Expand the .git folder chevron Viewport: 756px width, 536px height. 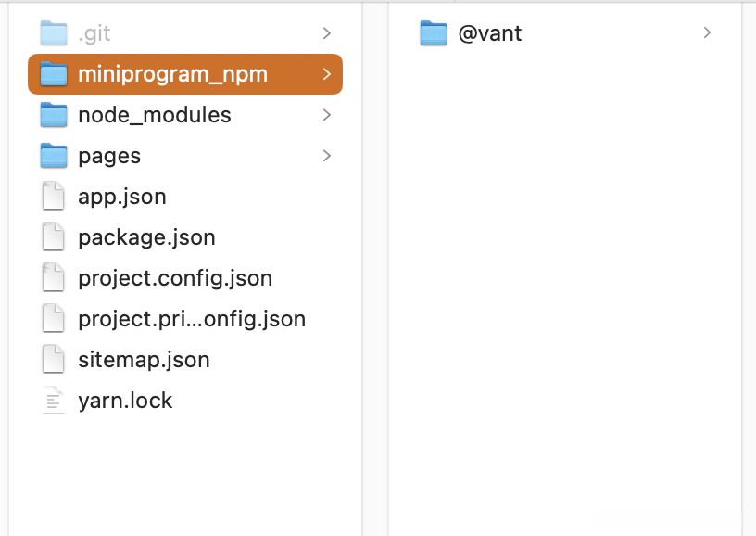326,33
